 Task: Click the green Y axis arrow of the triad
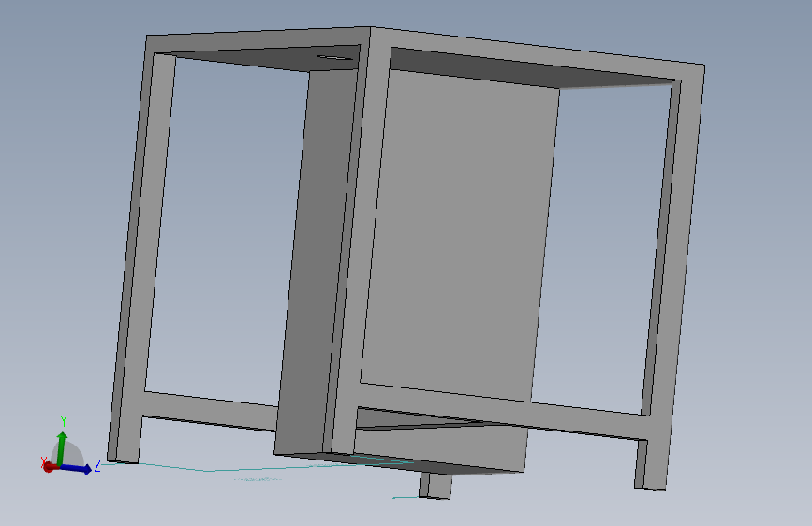(62, 448)
